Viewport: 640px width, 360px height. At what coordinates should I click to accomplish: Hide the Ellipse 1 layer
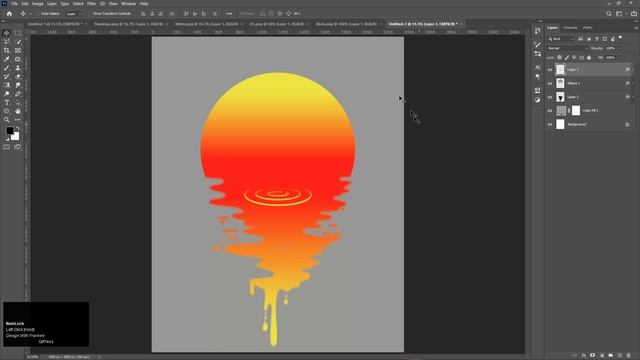pos(549,83)
